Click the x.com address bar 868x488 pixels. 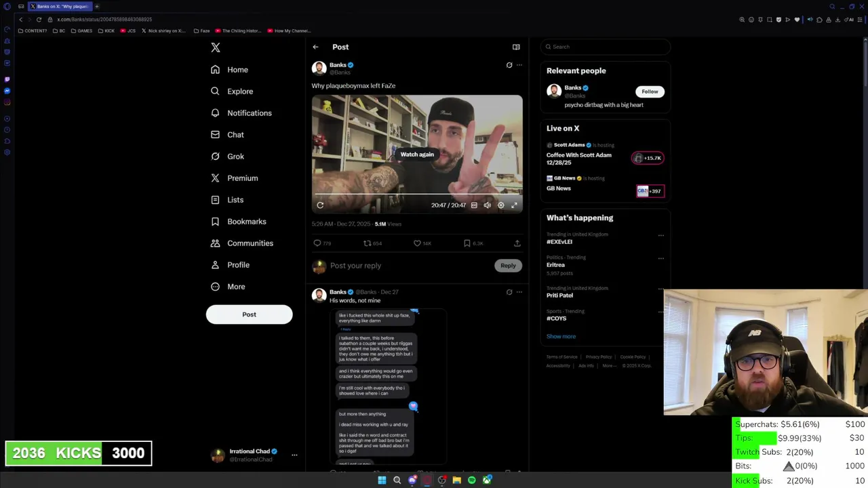coord(104,20)
